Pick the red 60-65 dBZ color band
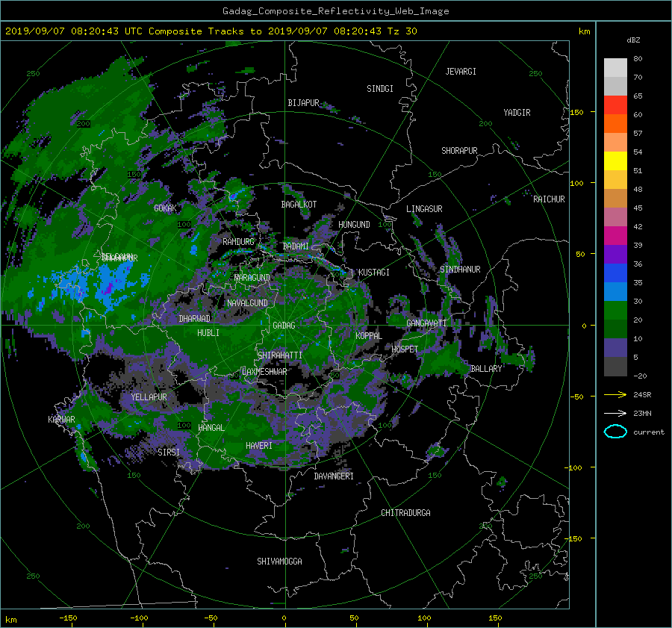The width and height of the screenshot is (672, 628). point(615,105)
